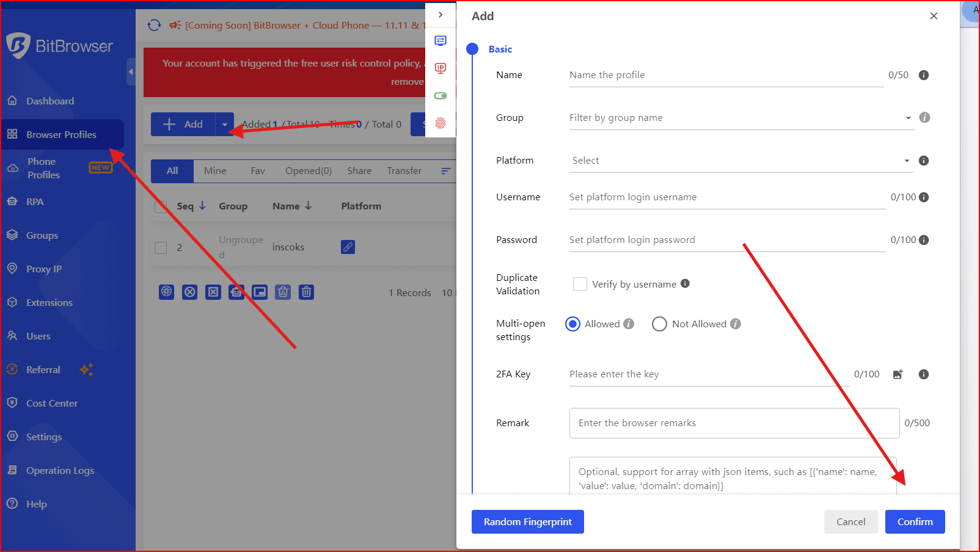Open the basic settings section icon in side strip
This screenshot has height=552, width=980.
tap(441, 41)
